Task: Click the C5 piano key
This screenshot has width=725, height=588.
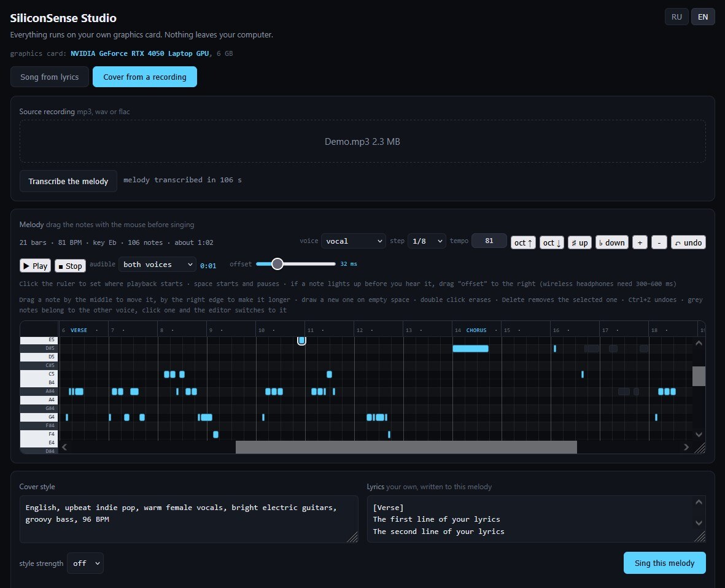Action: click(x=39, y=374)
